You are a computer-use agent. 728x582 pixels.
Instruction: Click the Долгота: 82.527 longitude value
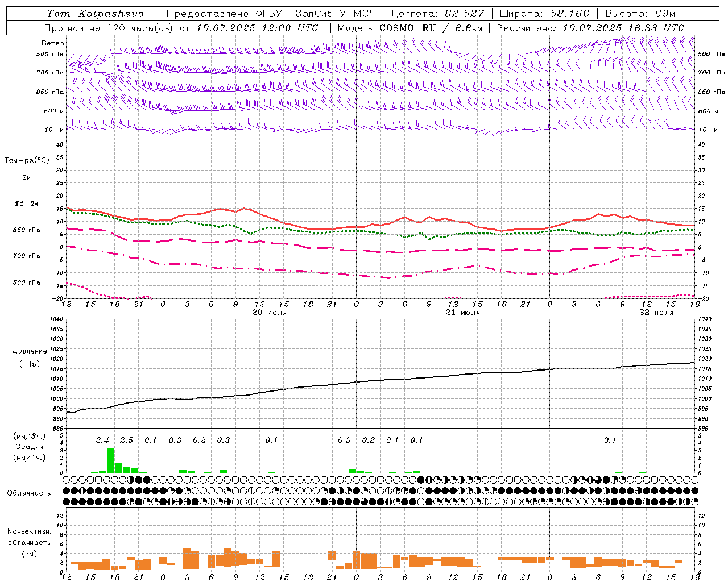(x=437, y=13)
